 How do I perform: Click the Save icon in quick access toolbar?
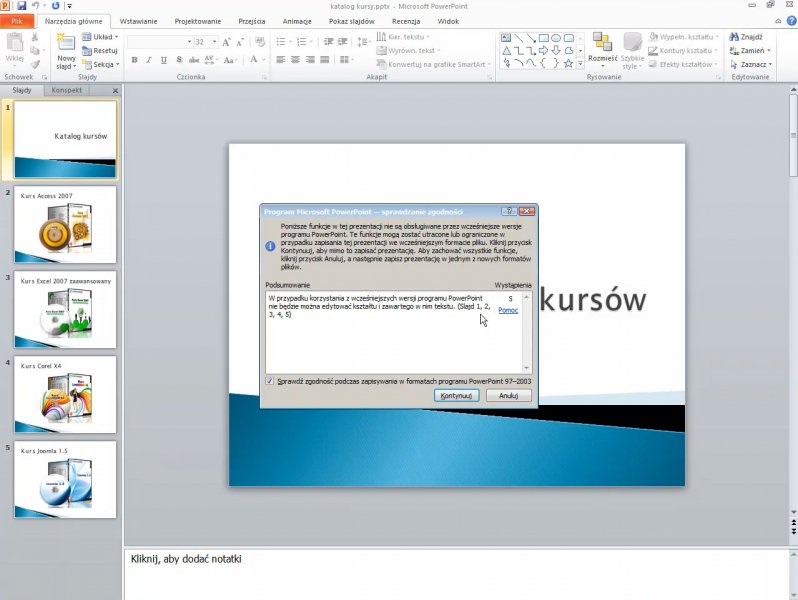22,5
